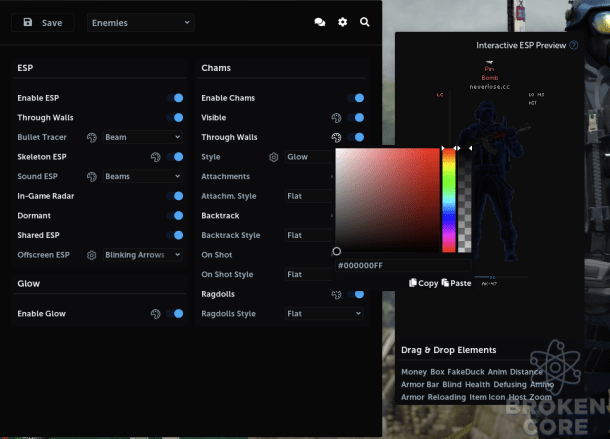
Task: Open Visible chams color palette icon
Action: (336, 118)
